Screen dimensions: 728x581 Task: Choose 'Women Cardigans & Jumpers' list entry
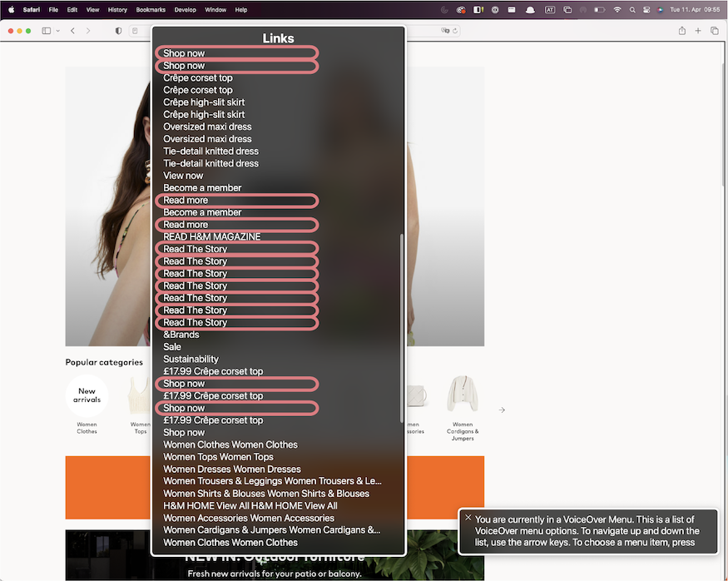tap(271, 530)
